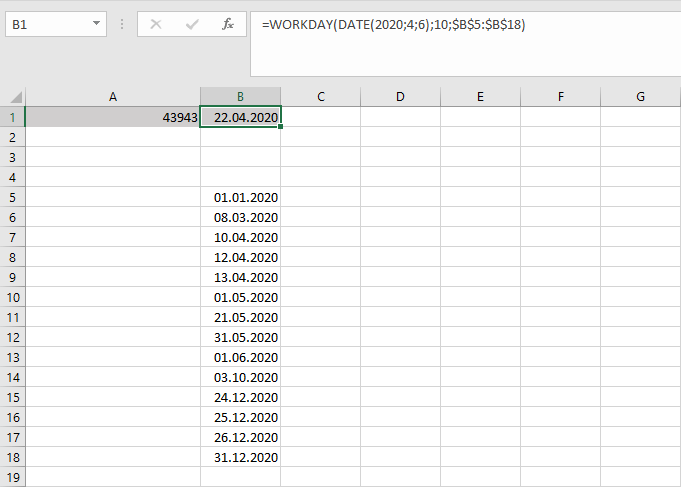681x487 pixels.
Task: Click the Select All corner triangle
Action: click(14, 97)
